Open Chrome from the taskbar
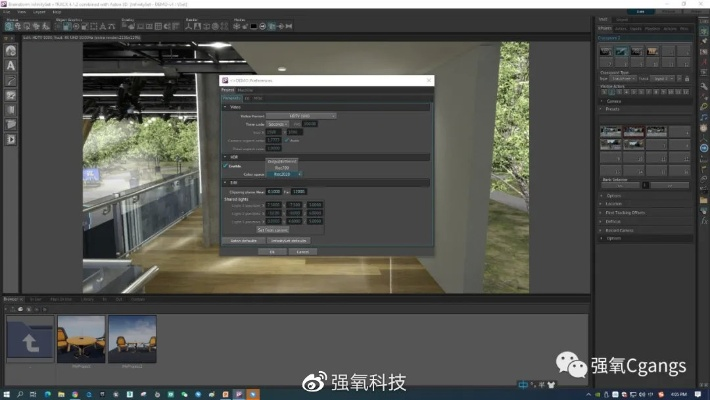The width and height of the screenshot is (710, 400). (75, 395)
